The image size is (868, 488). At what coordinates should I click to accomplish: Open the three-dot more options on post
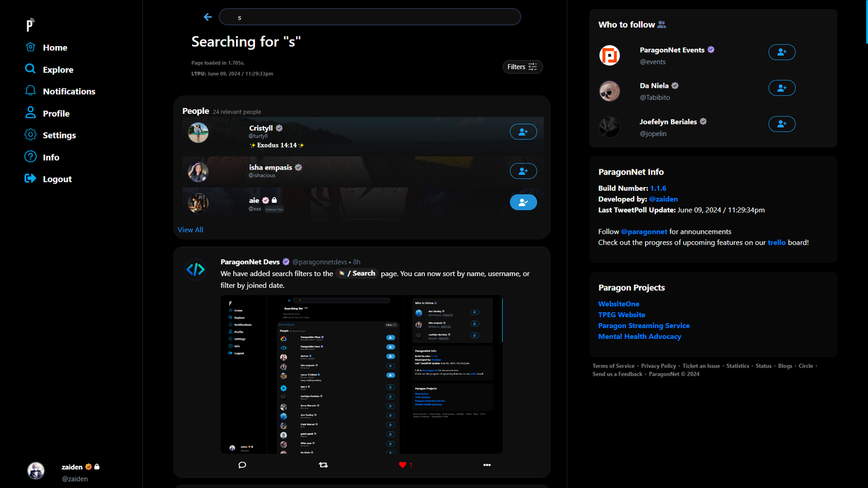pyautogui.click(x=487, y=465)
